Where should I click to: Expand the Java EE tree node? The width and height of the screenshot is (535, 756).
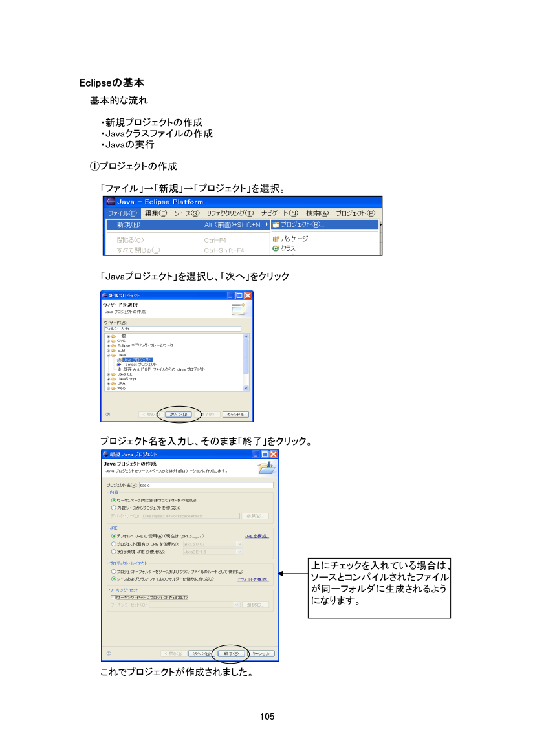108,374
